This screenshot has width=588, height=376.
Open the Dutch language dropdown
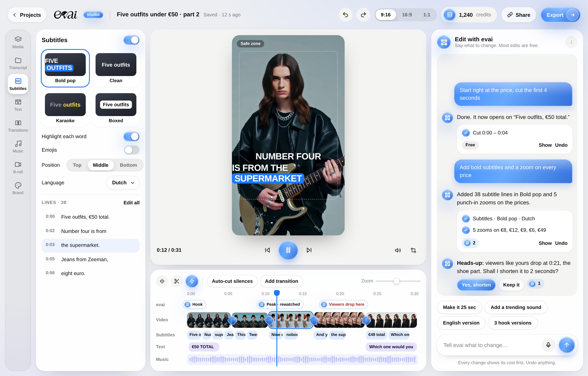pos(123,183)
